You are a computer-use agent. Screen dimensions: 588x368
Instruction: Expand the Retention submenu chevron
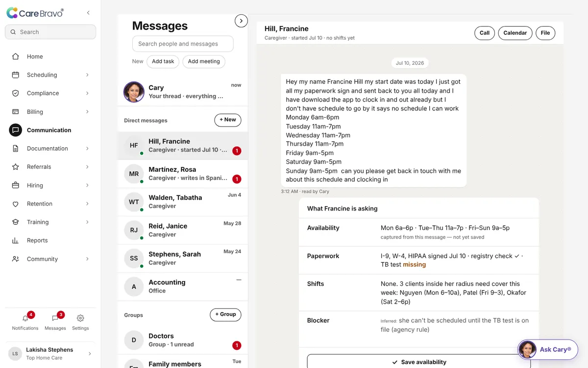[87, 204]
